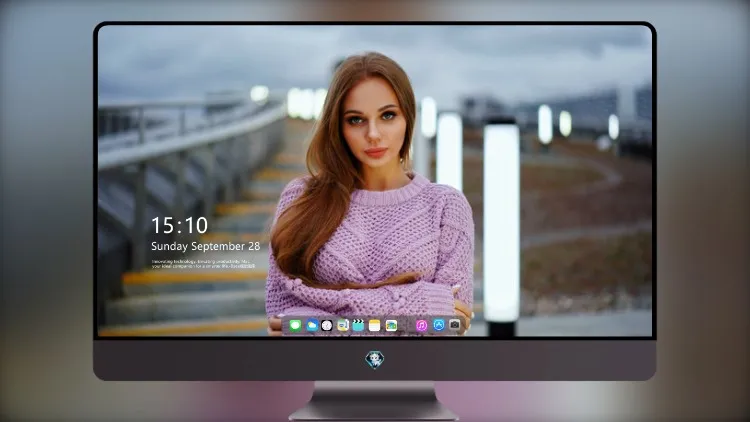Open the Camera app in the dock

coord(454,325)
